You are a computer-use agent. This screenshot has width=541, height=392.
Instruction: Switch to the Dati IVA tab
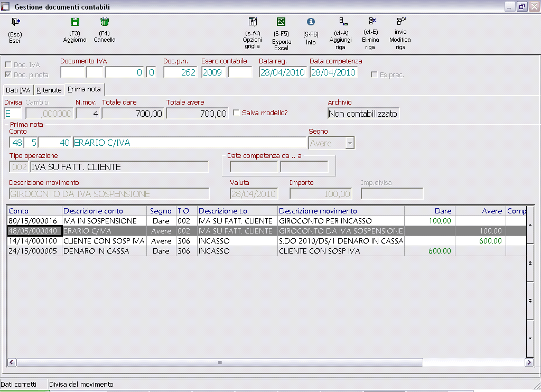pyautogui.click(x=18, y=90)
